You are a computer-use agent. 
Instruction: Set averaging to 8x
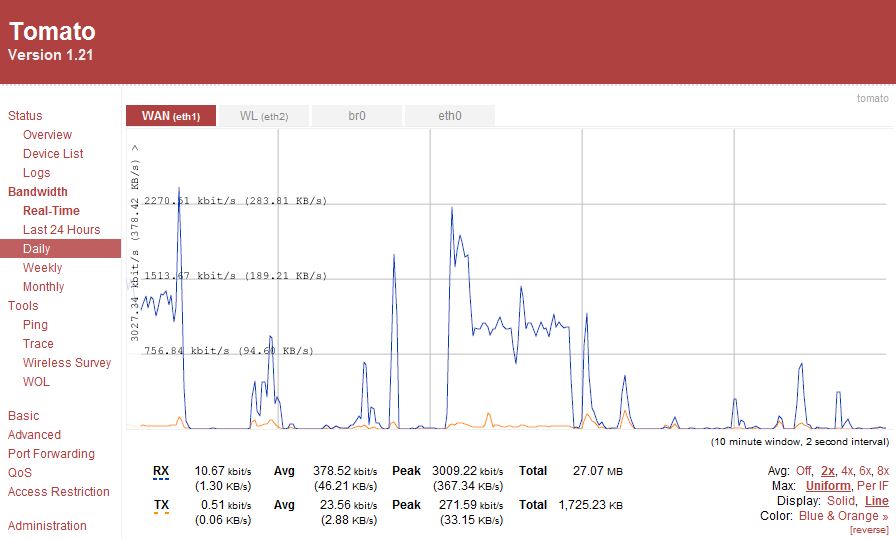pyautogui.click(x=883, y=471)
